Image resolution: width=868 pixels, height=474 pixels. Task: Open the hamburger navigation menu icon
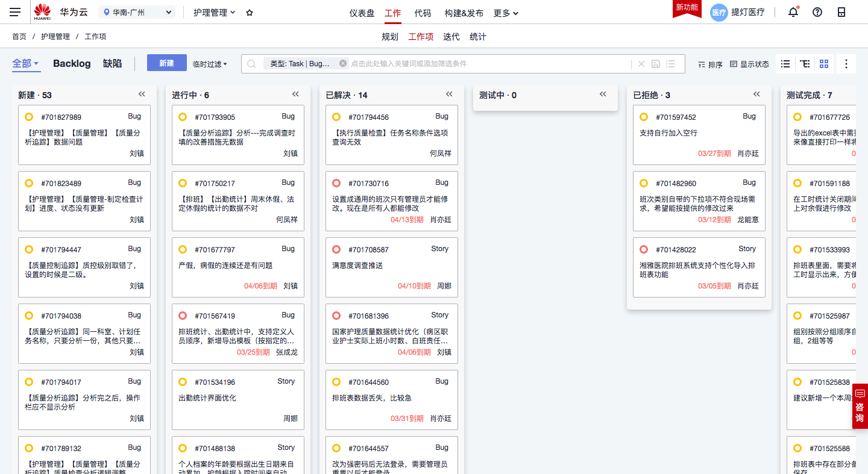point(15,11)
